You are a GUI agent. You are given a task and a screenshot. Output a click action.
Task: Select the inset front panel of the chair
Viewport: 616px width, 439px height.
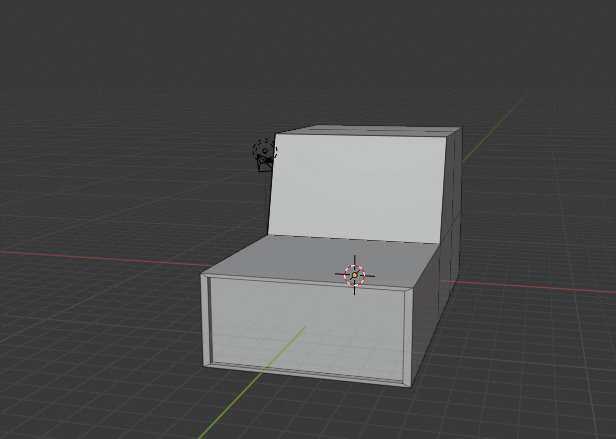click(306, 329)
